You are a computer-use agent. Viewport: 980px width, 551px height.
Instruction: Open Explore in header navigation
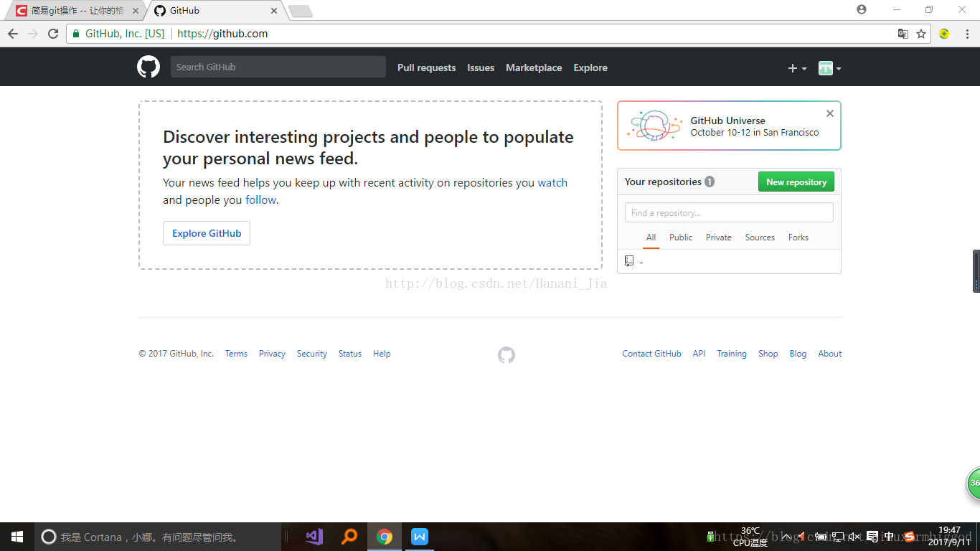tap(590, 67)
